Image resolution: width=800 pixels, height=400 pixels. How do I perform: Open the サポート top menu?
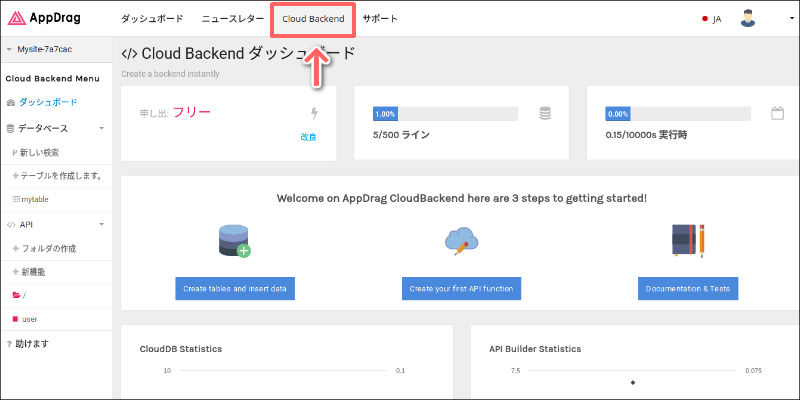[380, 19]
